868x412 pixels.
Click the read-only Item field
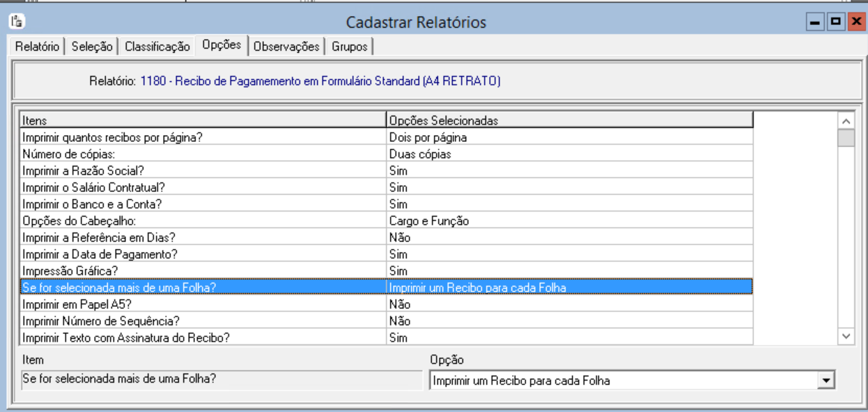[x=222, y=380]
